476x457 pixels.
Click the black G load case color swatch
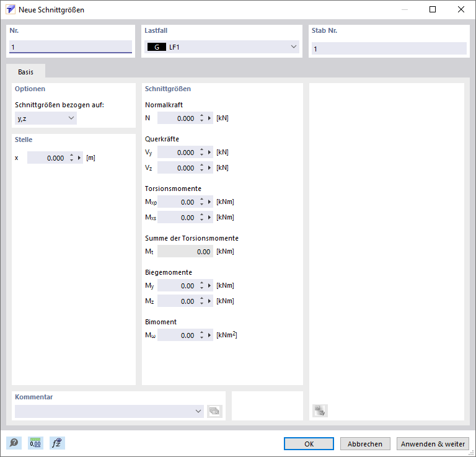(x=157, y=47)
